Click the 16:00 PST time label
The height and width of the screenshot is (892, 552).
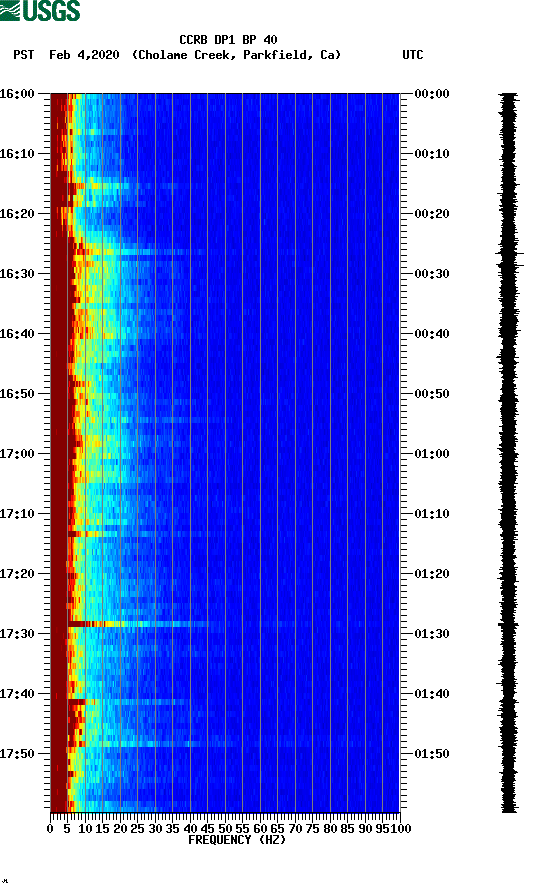[17, 94]
